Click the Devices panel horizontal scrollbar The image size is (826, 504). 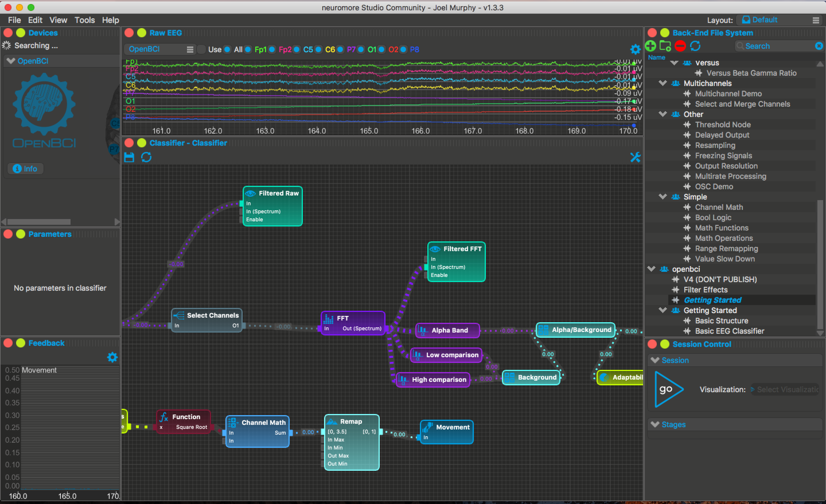tap(39, 222)
